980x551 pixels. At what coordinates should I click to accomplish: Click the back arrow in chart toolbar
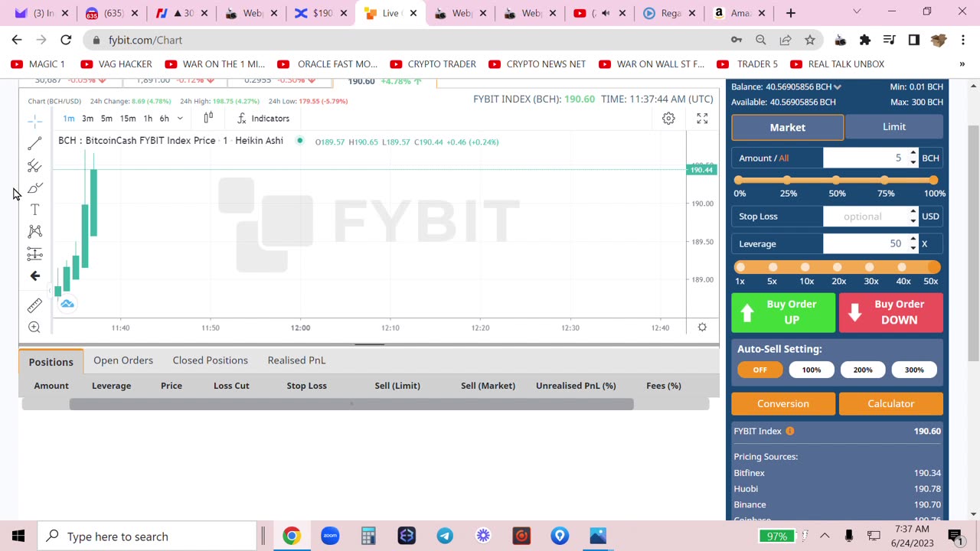pyautogui.click(x=34, y=275)
